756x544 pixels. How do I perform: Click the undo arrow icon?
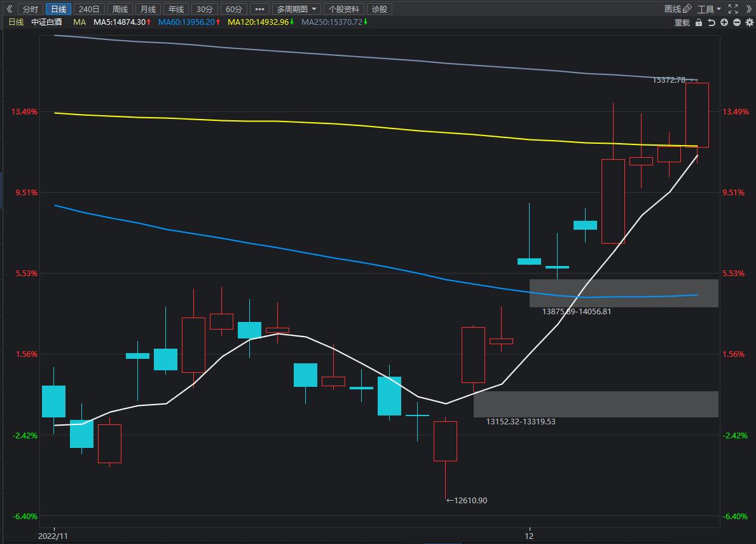[x=711, y=22]
